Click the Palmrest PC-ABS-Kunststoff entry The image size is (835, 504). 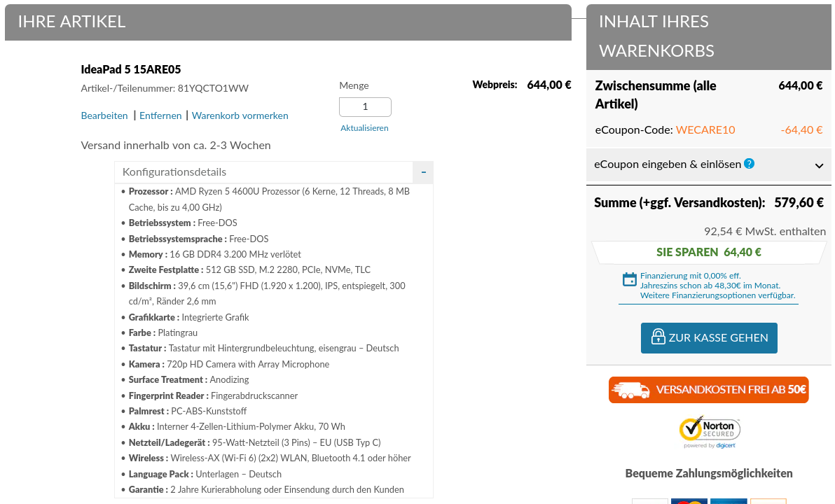tap(188, 411)
